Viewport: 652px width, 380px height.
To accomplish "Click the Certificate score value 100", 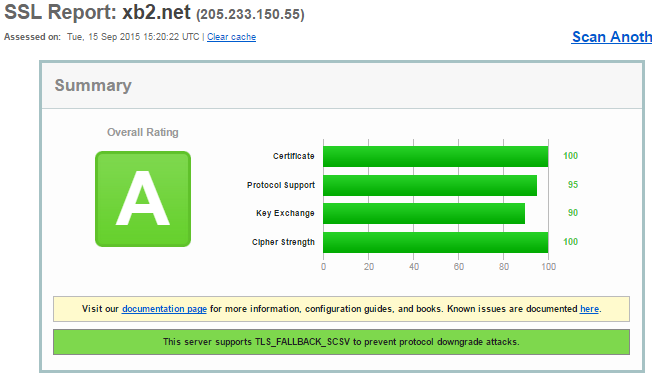I will pos(570,156).
